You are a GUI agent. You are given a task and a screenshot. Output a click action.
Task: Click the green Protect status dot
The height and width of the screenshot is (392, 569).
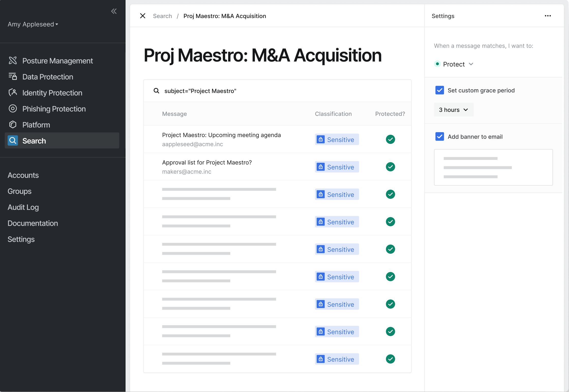click(437, 64)
